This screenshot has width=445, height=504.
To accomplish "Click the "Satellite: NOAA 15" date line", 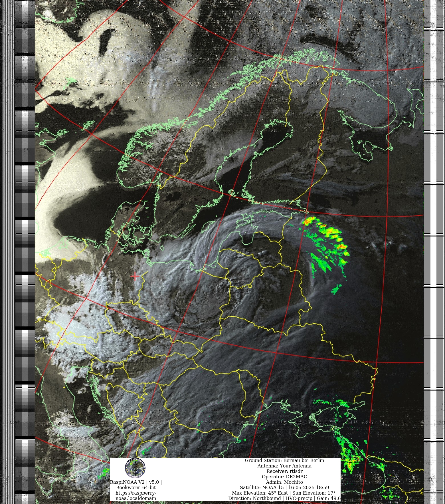I will click(284, 487).
